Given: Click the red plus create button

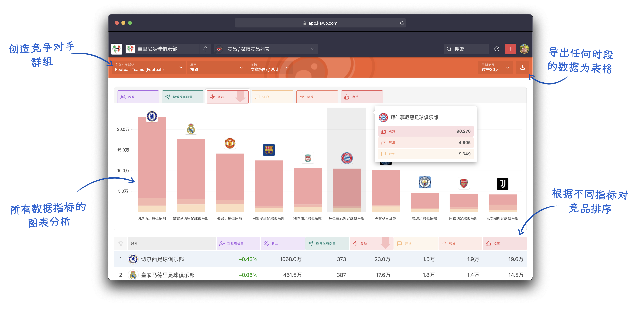Looking at the screenshot, I should point(510,49).
